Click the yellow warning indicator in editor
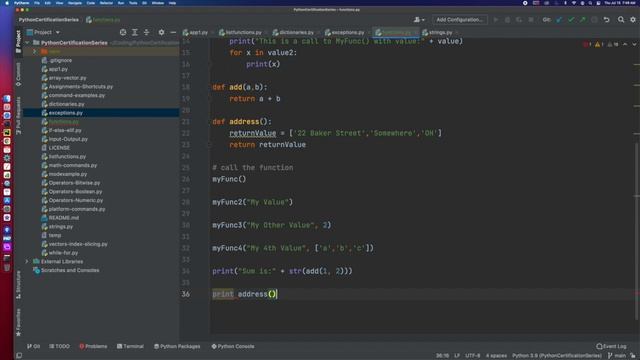The image size is (640, 360). click(x=598, y=44)
